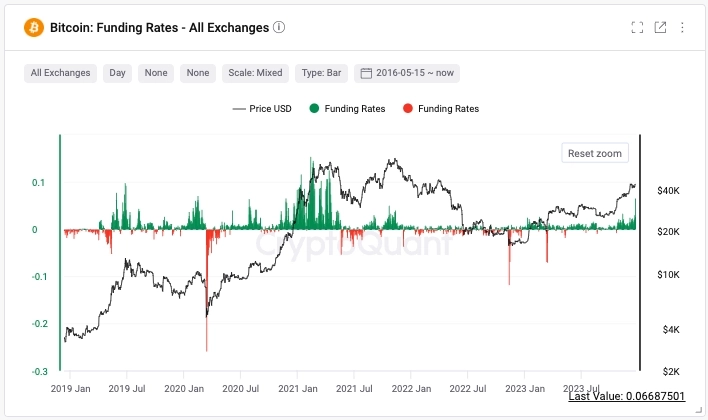
Task: Open the Day interval dropdown
Action: tap(118, 73)
